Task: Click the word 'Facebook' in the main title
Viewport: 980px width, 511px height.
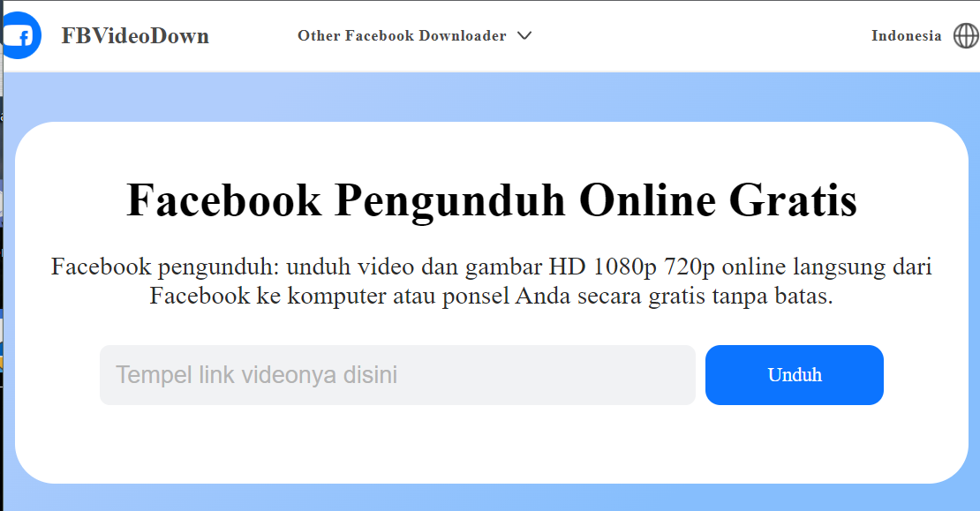Action: tap(223, 199)
